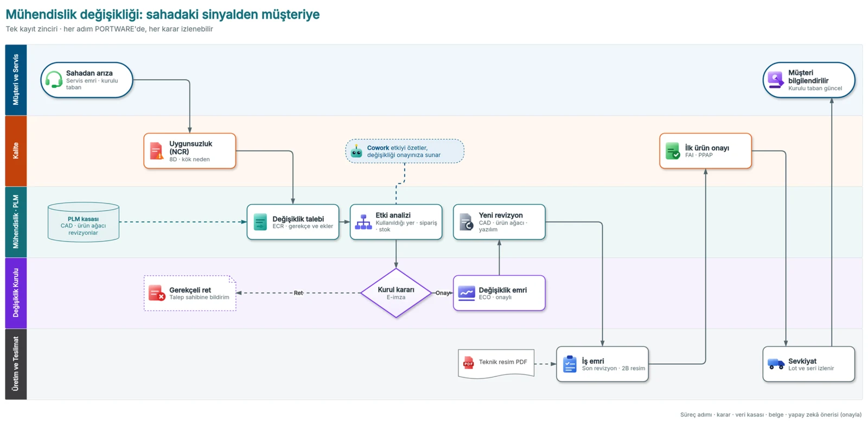Click the Değişiklik Kurulu lane label
Screen dimensions: 868x424
[x=16, y=293]
